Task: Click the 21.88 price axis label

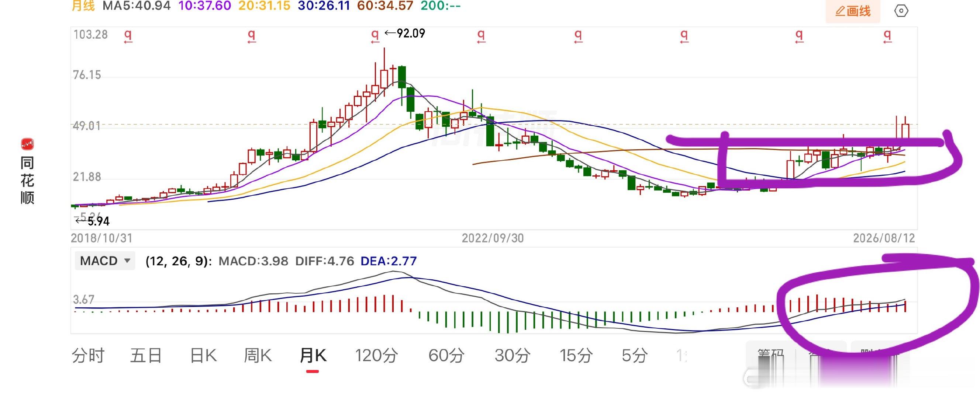Action: coord(87,177)
